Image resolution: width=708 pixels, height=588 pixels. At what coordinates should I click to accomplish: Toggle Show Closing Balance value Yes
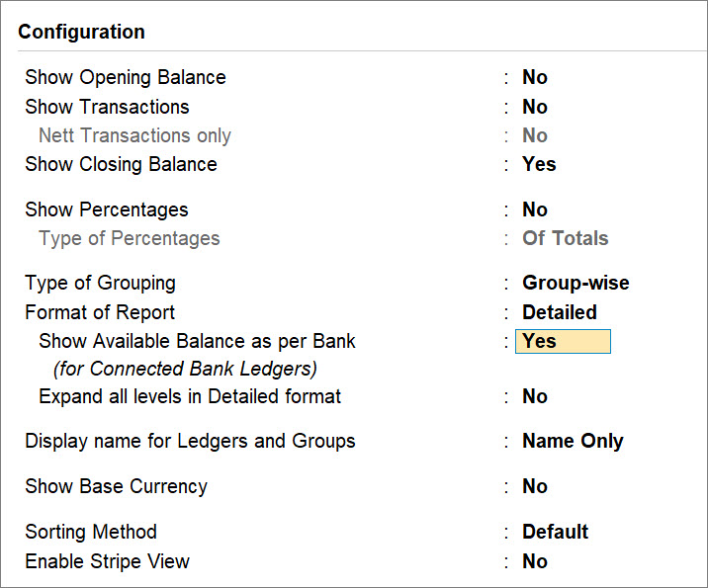pos(539,164)
